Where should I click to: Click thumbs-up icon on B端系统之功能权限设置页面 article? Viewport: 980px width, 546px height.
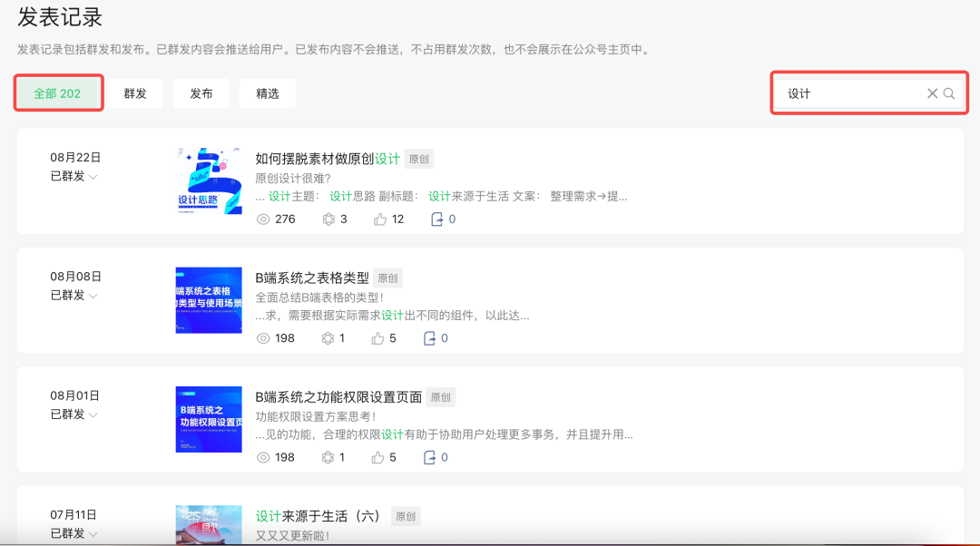377,457
